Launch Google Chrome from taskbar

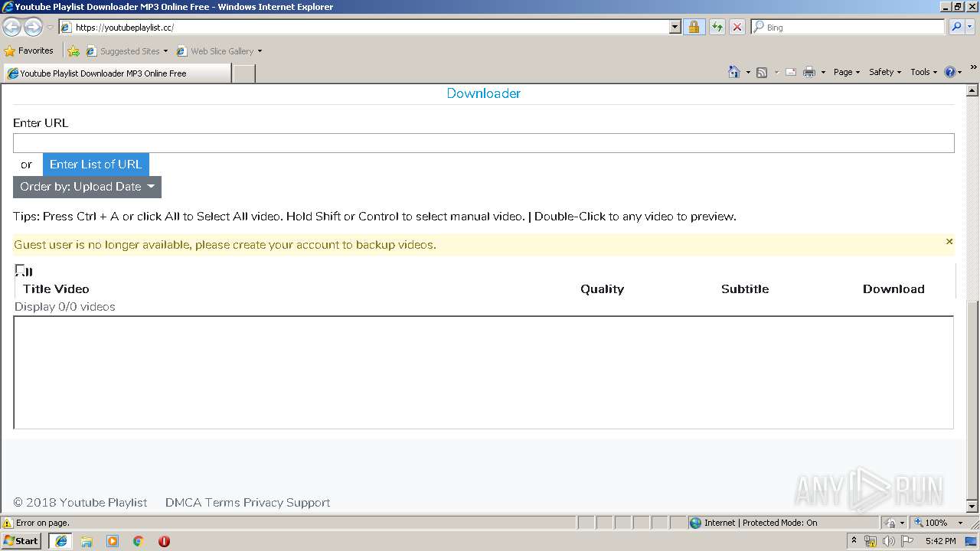coord(139,541)
